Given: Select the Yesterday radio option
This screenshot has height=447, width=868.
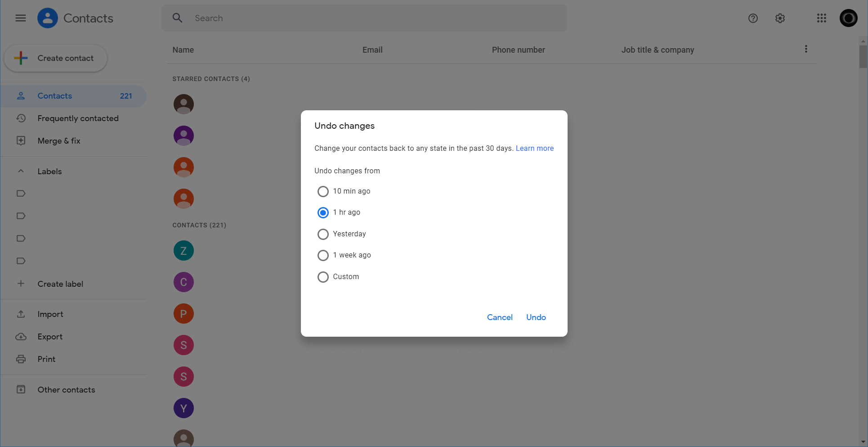Looking at the screenshot, I should click(323, 234).
